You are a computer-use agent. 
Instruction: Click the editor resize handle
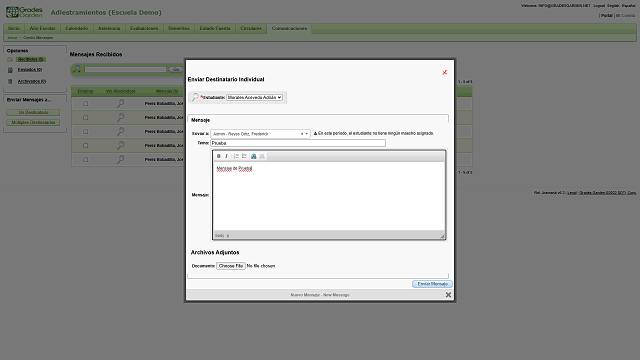(442, 236)
